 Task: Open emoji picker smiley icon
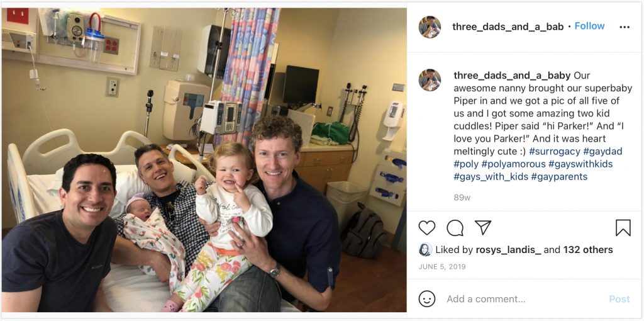click(427, 299)
